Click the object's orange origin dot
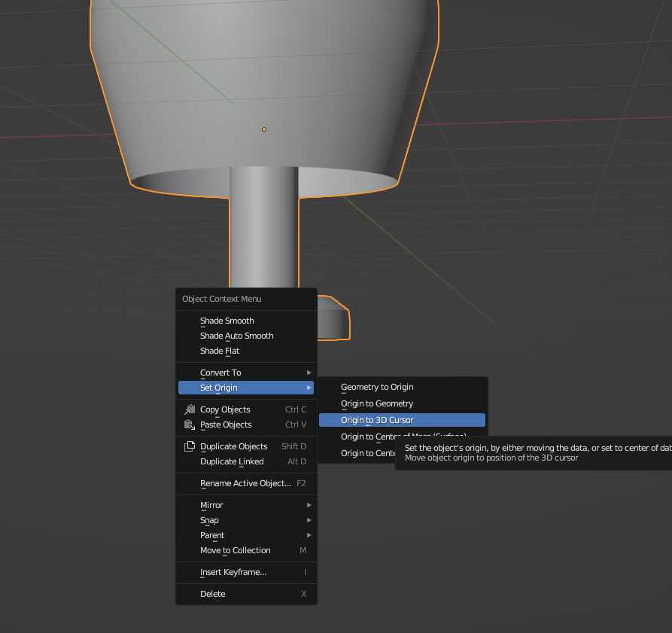 (264, 129)
